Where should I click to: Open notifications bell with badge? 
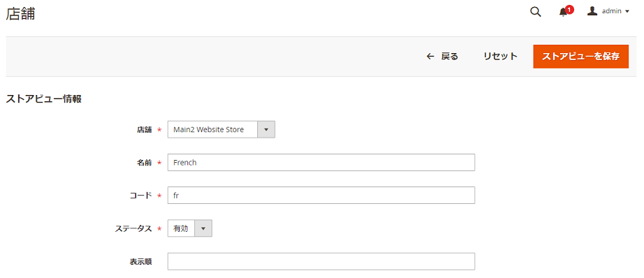coord(566,11)
